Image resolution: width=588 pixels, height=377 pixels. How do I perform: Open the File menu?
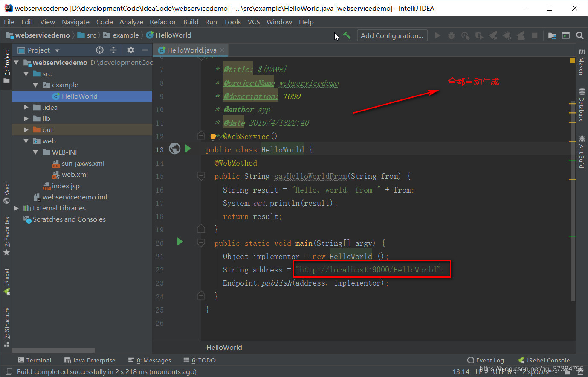(x=9, y=22)
